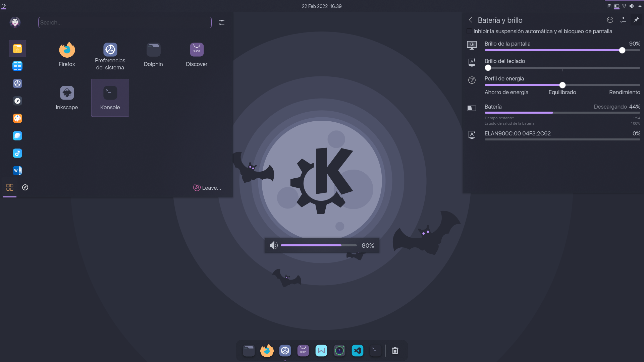Open Discover shop from the bottom dock
The image size is (644, 362).
(303, 351)
